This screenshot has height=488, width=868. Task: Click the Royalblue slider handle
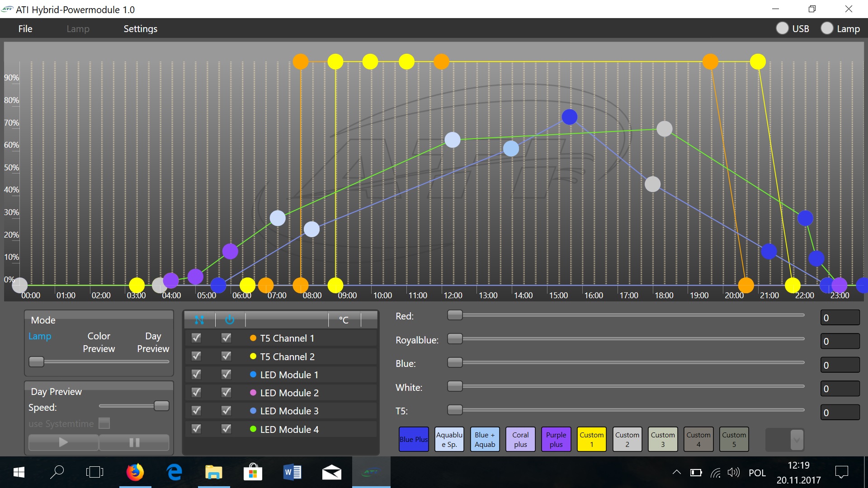(x=455, y=339)
